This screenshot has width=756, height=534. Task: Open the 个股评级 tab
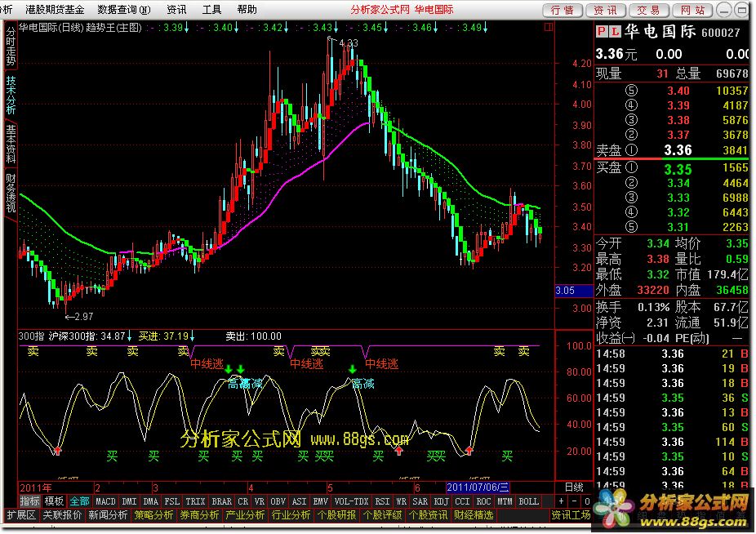tap(383, 515)
